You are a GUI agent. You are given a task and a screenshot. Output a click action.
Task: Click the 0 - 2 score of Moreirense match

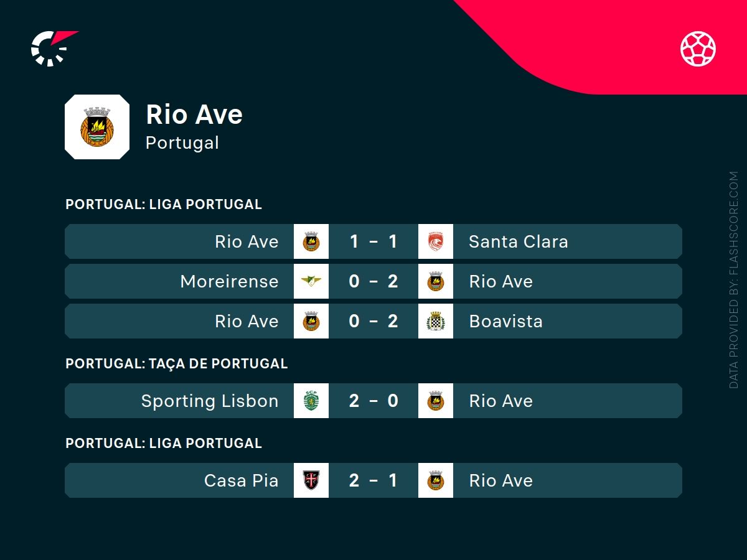point(374,281)
